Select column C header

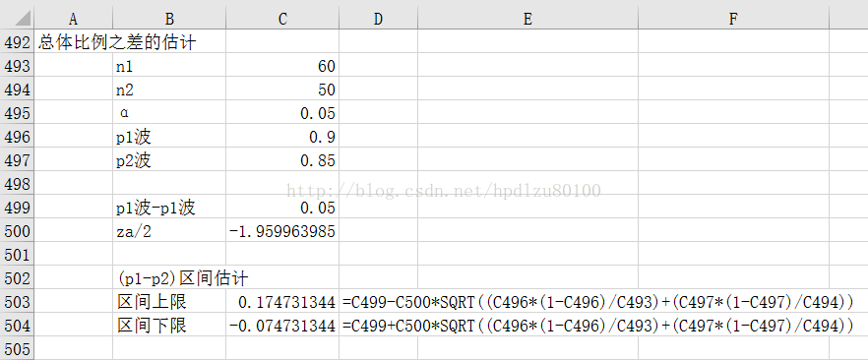click(282, 19)
